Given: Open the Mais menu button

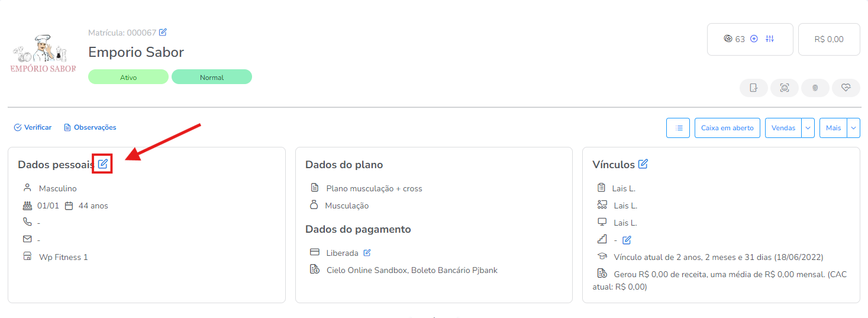Looking at the screenshot, I should point(833,128).
